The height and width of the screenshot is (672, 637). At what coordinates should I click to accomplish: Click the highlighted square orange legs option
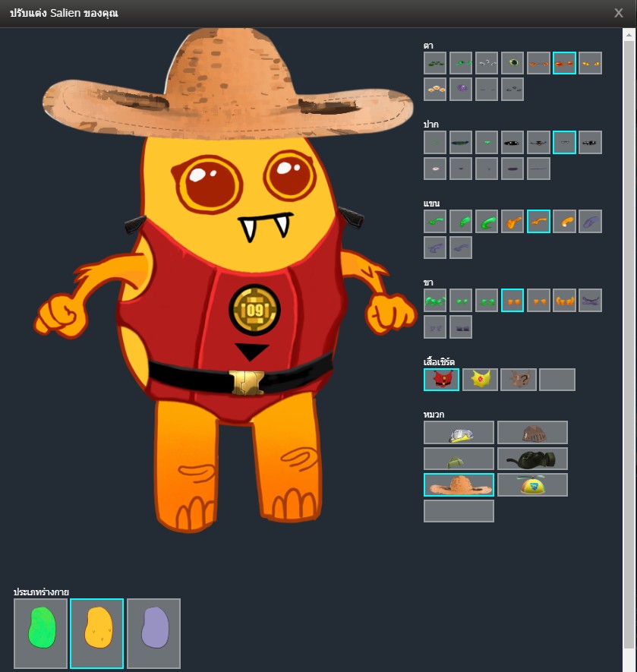[x=512, y=301]
